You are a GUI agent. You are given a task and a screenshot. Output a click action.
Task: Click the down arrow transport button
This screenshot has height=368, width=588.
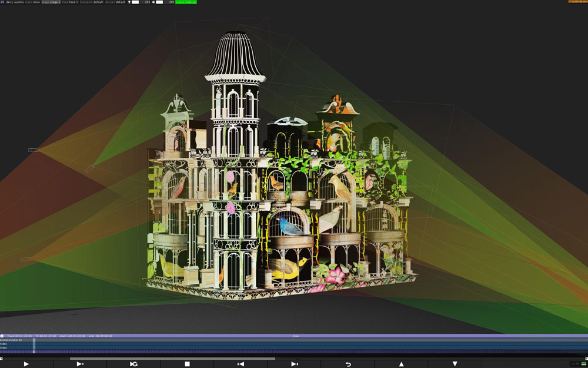(x=455, y=364)
